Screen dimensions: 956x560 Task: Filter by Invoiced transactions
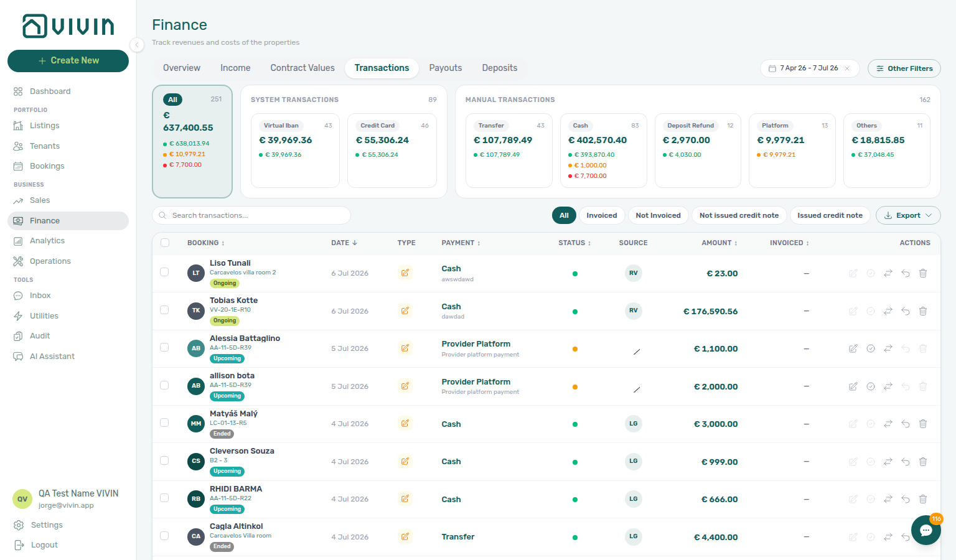pos(602,215)
